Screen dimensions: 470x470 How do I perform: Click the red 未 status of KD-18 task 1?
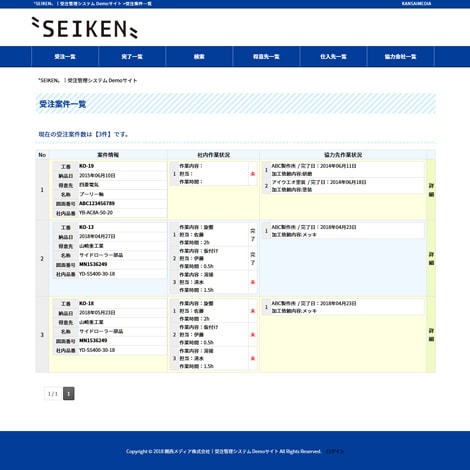coord(253,311)
